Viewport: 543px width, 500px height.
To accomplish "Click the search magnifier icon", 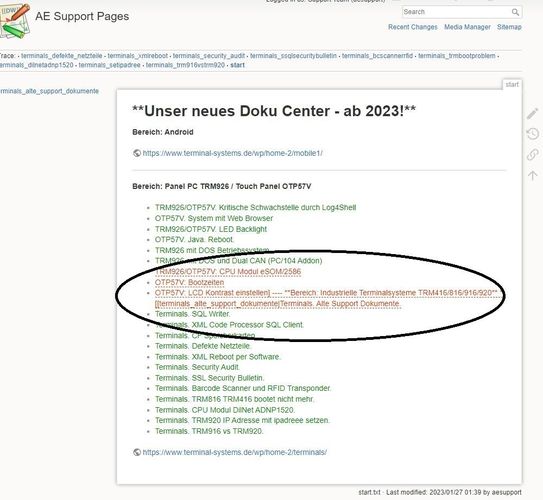I will point(515,12).
